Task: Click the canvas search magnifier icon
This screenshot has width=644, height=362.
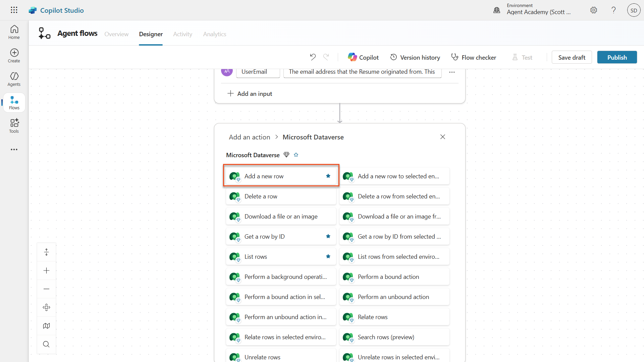Action: (46, 344)
